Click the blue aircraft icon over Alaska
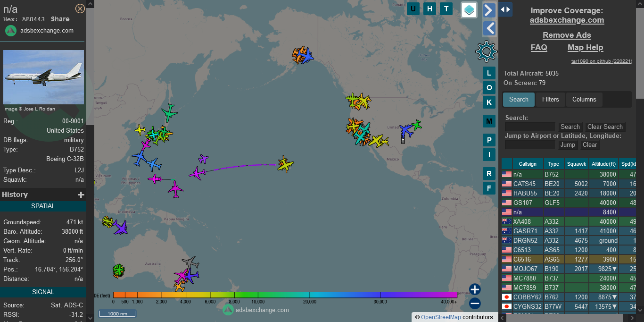Viewport: 644px width, 322px height. point(306,57)
